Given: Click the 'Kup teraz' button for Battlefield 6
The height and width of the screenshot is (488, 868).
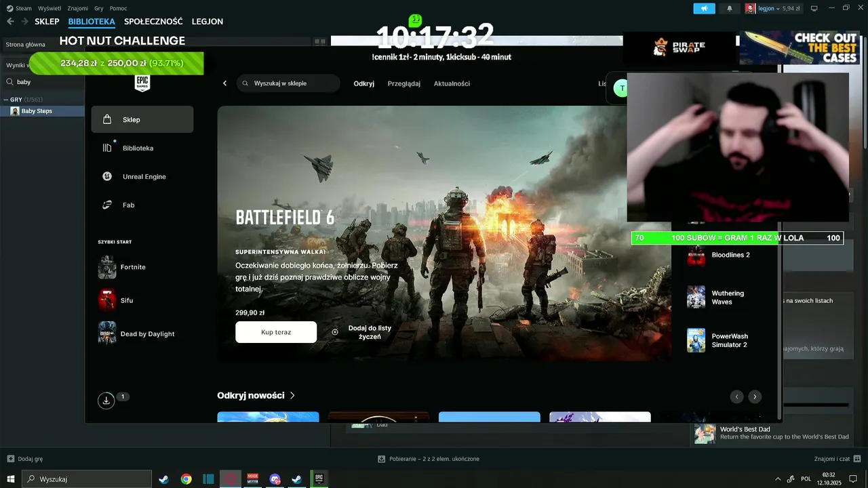Looking at the screenshot, I should pos(276,332).
